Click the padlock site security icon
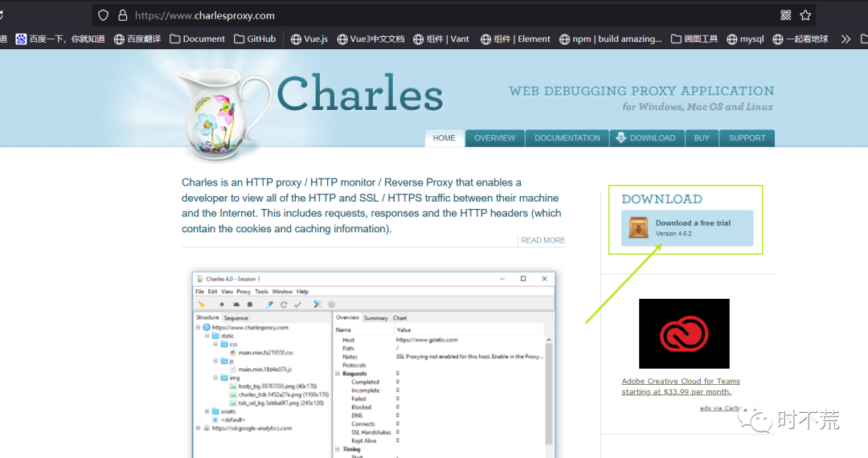 123,15
